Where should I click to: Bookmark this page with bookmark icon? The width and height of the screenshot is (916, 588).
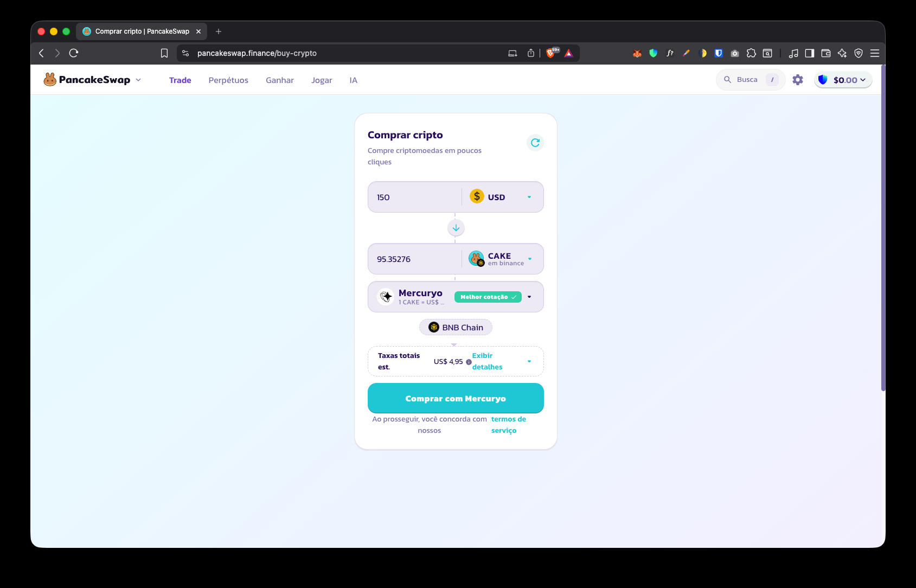[164, 53]
